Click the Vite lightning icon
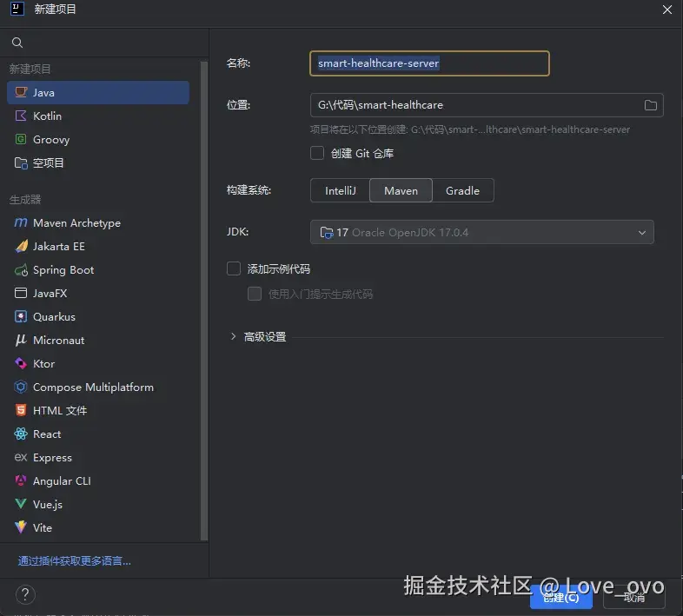The height and width of the screenshot is (616, 683). (21, 527)
